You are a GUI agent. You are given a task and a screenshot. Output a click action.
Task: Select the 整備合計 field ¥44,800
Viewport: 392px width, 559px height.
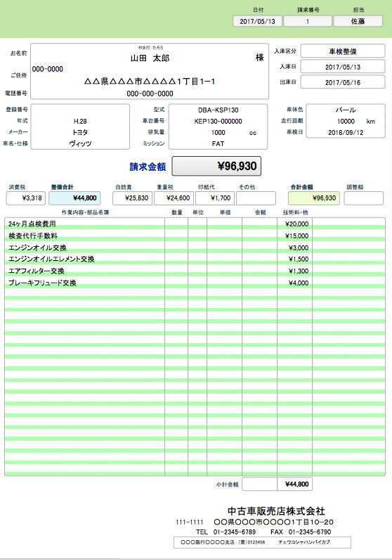[74, 198]
